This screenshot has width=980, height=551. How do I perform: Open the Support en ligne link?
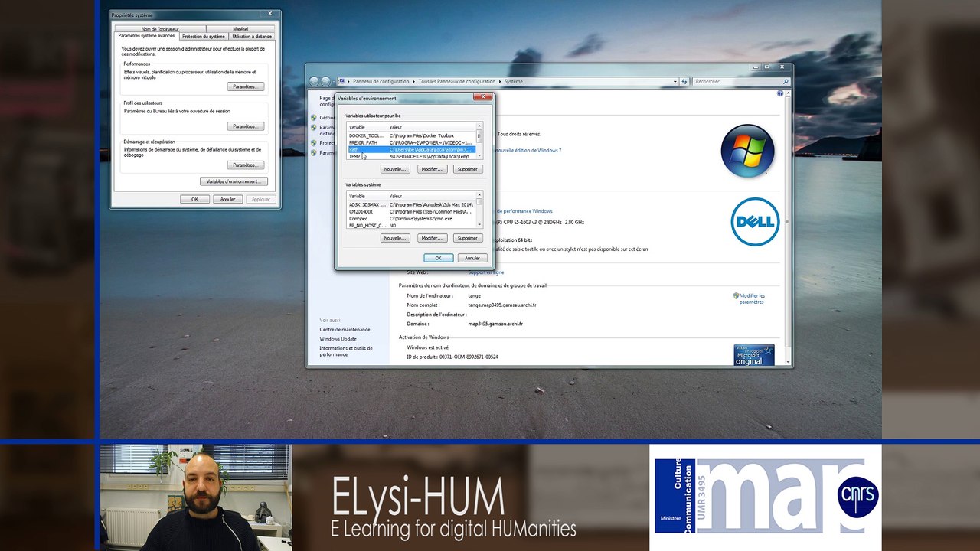click(486, 272)
